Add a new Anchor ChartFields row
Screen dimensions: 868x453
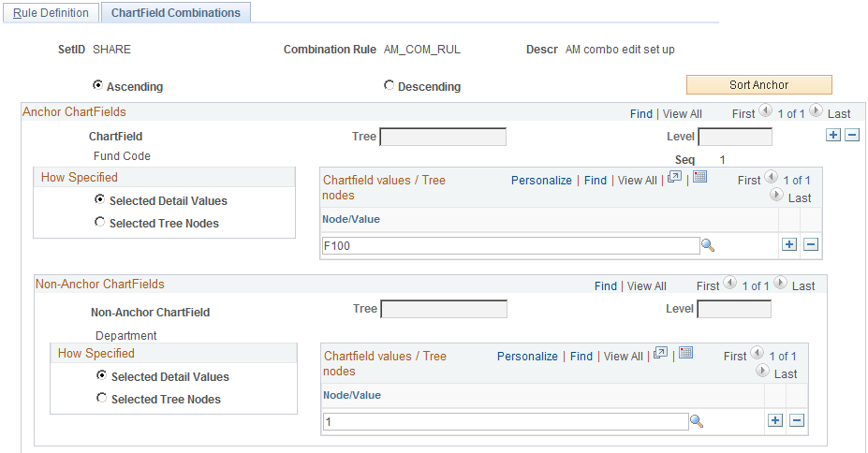833,135
